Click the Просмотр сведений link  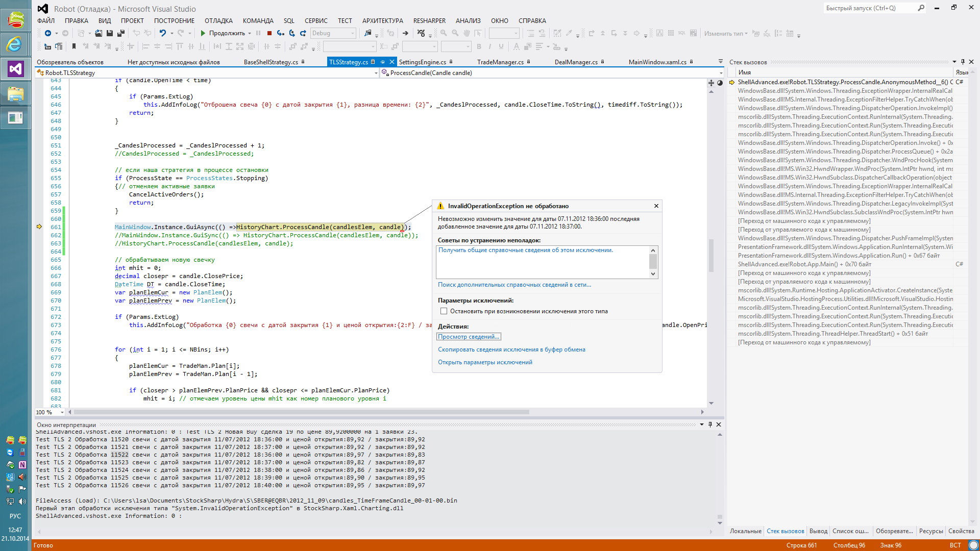click(468, 337)
